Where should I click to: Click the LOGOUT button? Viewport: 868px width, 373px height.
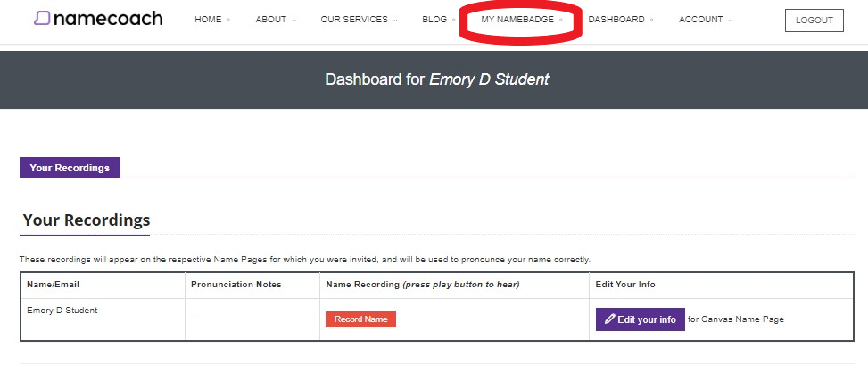[814, 21]
